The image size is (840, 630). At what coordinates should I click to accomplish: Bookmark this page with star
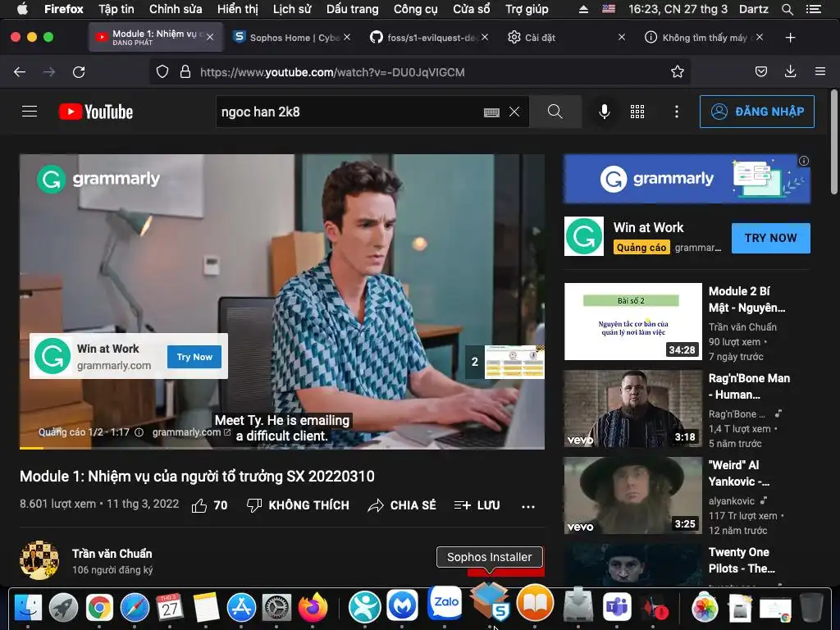pyautogui.click(x=678, y=72)
